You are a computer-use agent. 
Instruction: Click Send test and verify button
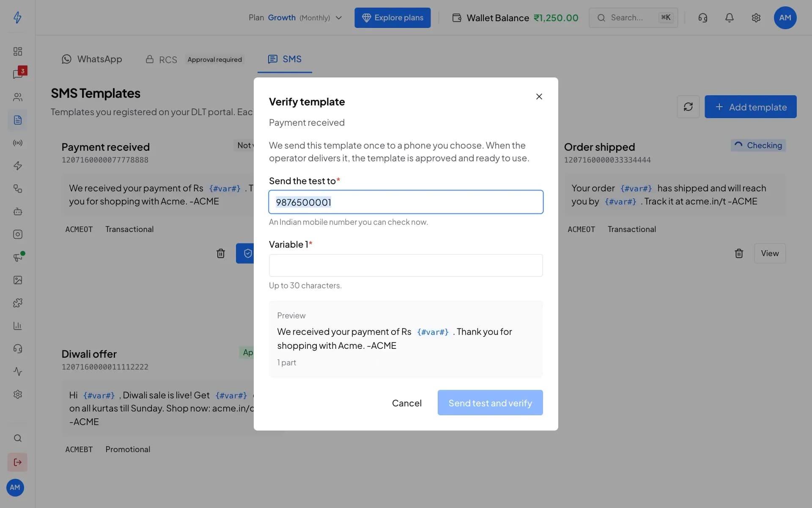click(490, 403)
